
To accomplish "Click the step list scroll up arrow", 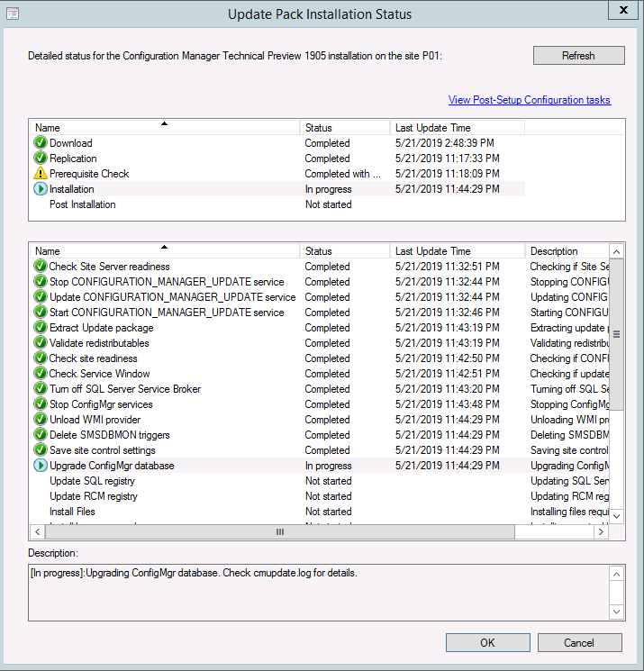I will (x=616, y=251).
